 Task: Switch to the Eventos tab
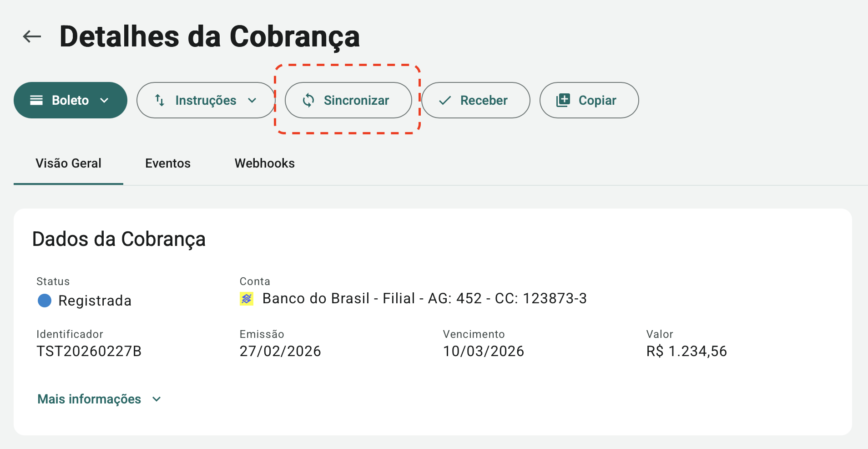(x=168, y=163)
